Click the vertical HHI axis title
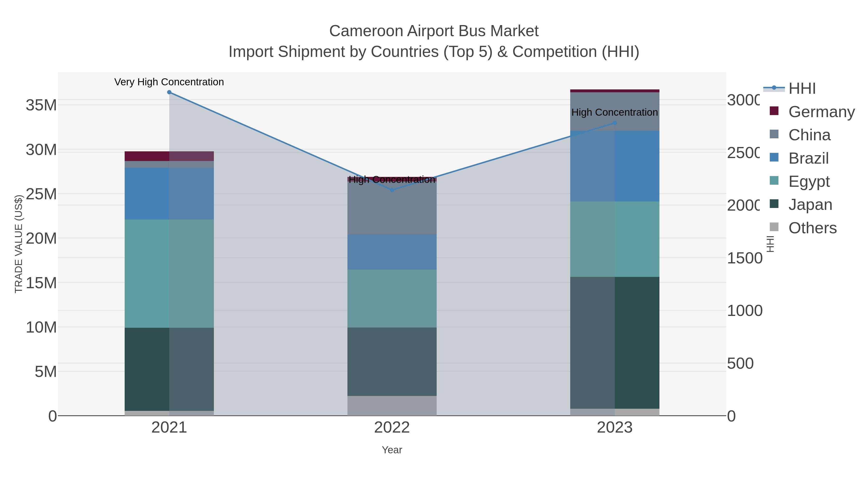Screen dimensions: 868x488 [x=770, y=244]
